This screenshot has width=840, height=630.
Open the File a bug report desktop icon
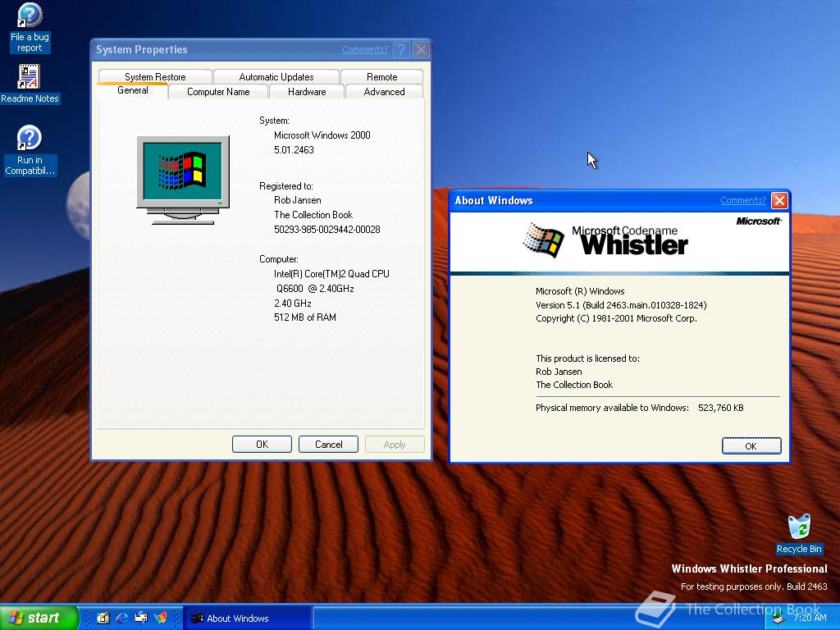(x=30, y=28)
